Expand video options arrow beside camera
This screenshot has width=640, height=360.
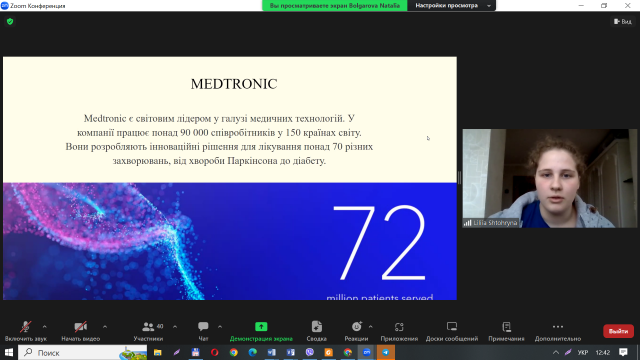tap(105, 327)
